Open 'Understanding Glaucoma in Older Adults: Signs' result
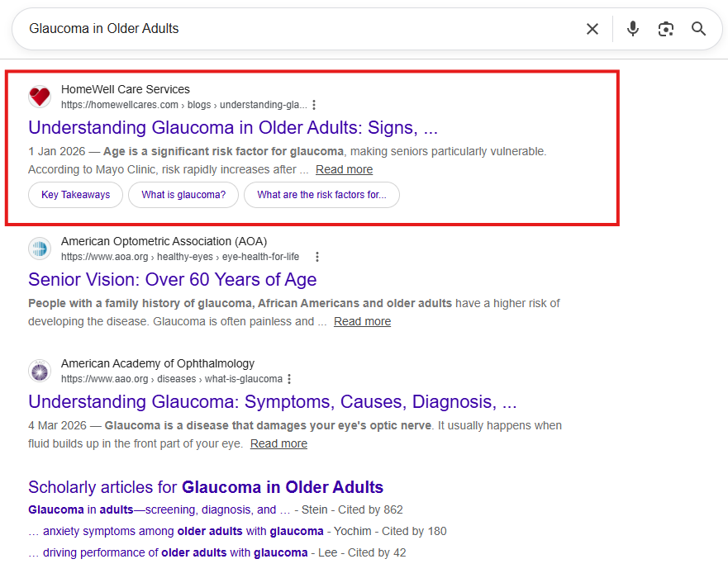The width and height of the screenshot is (728, 578). pos(233,127)
